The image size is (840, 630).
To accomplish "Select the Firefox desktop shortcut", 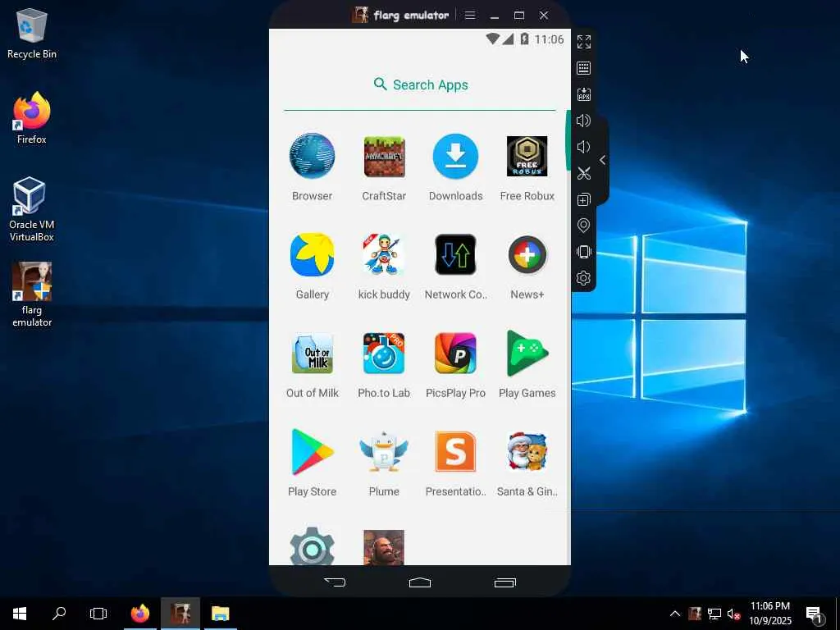I will tap(32, 118).
